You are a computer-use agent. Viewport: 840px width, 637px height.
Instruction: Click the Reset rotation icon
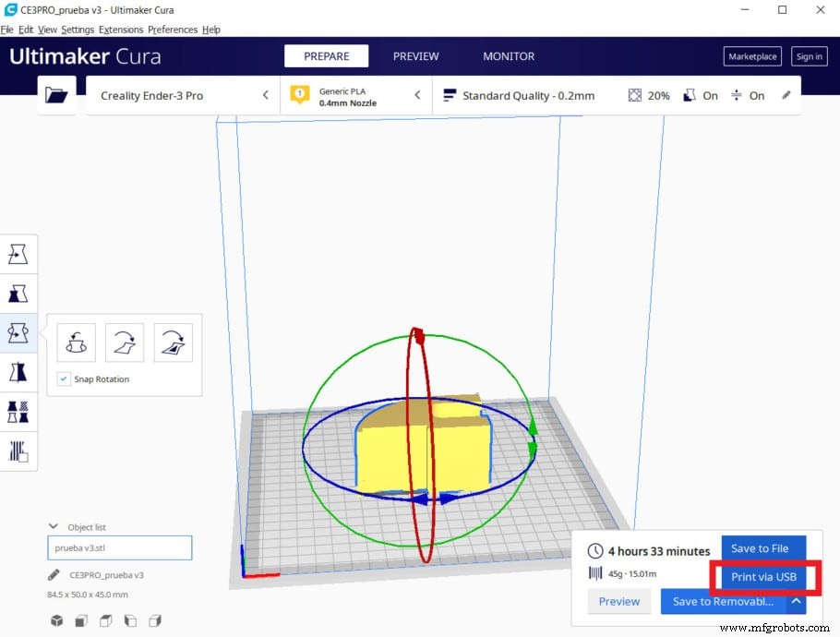tap(76, 342)
